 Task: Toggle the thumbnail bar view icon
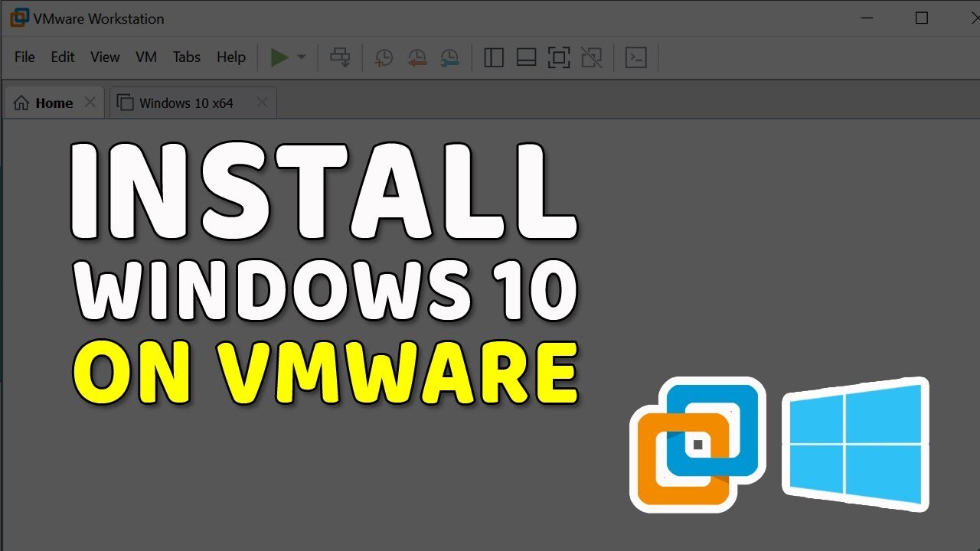coord(526,57)
